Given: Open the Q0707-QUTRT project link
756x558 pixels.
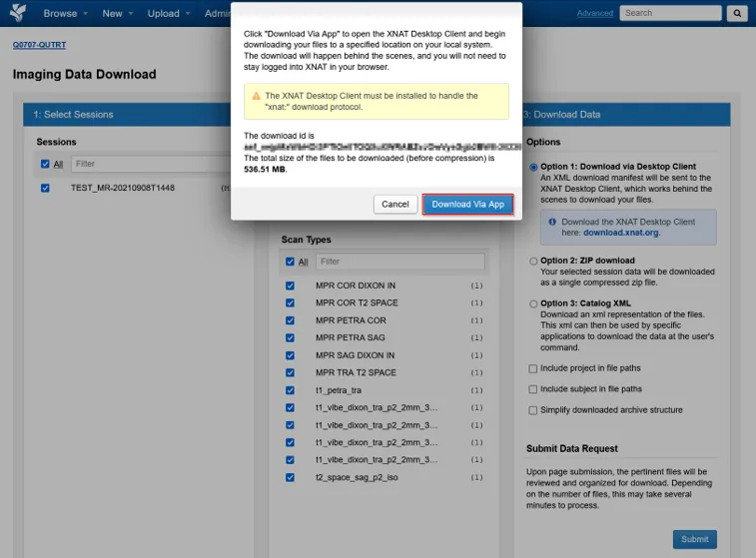Looking at the screenshot, I should coord(40,45).
